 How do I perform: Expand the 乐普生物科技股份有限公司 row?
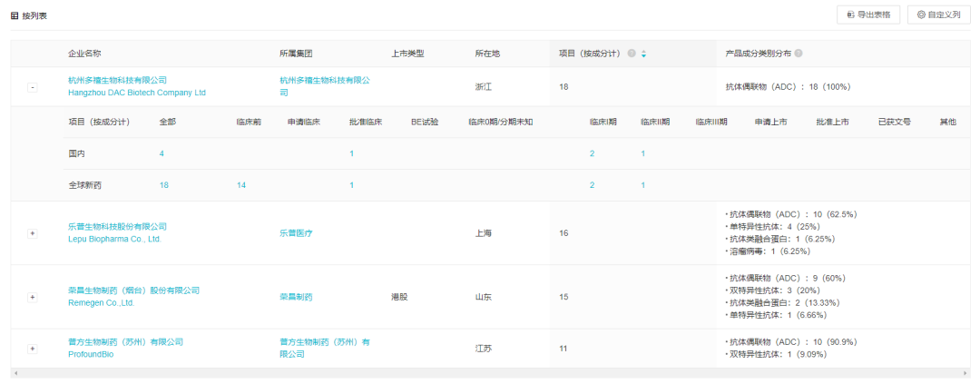[x=33, y=233]
